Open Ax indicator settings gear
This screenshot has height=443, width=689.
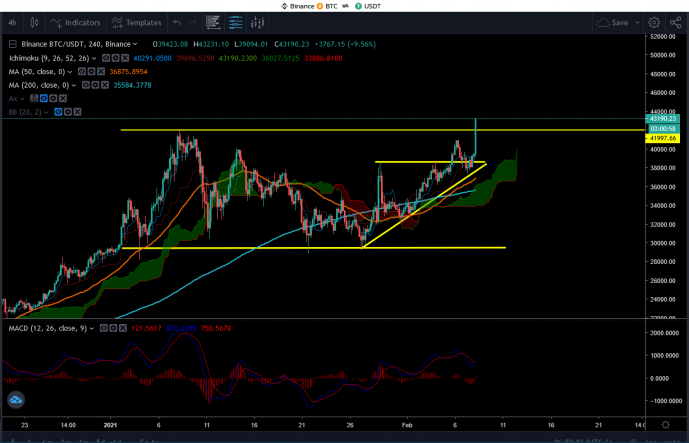coord(53,98)
